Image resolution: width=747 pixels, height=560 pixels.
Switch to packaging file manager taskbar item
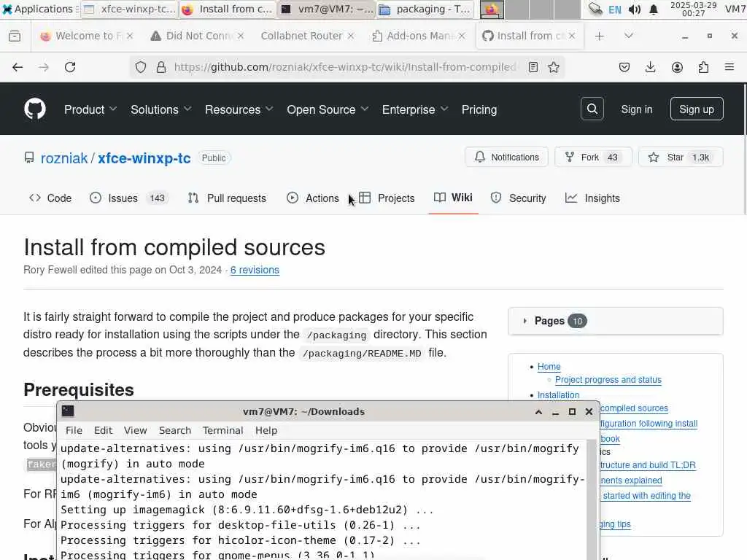tap(425, 9)
